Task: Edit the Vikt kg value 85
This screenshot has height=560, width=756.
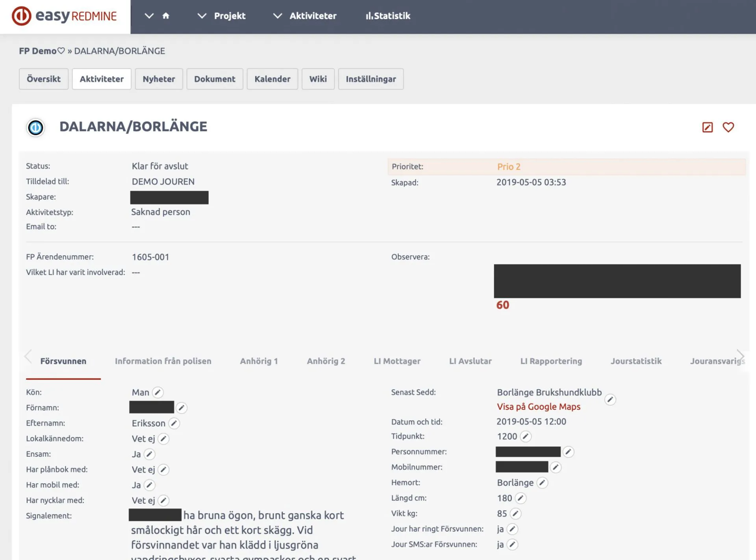Action: [x=515, y=513]
